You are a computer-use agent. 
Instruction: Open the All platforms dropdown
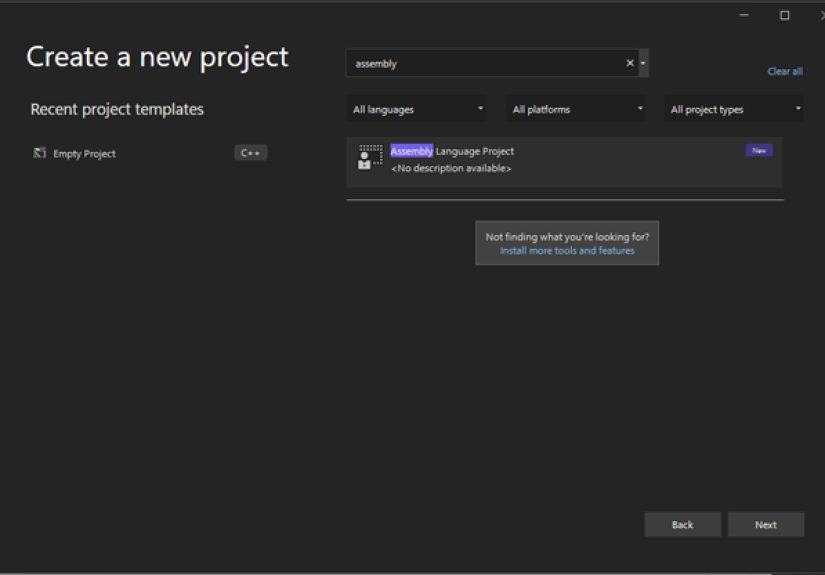click(576, 109)
